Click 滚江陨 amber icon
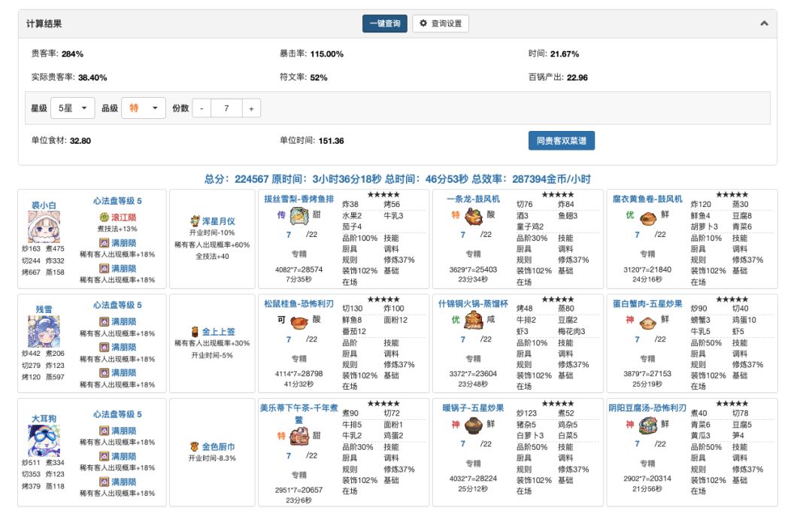The image size is (812, 529). 104,217
